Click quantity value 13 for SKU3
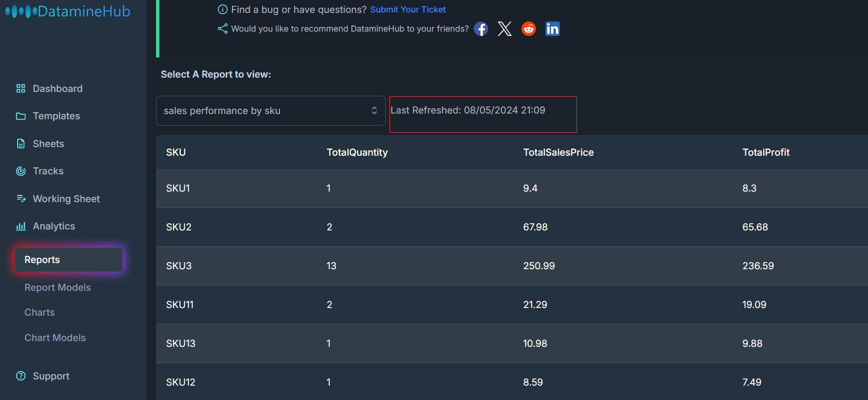 pyautogui.click(x=331, y=266)
